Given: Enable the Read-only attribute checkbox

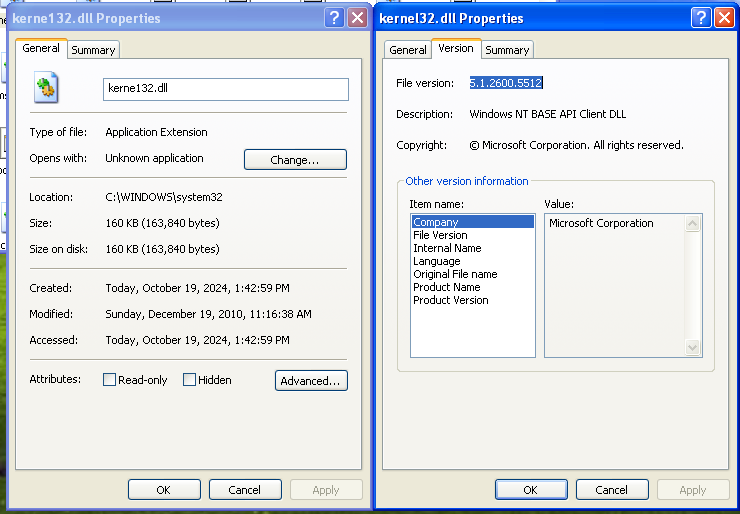Looking at the screenshot, I should pos(110,380).
